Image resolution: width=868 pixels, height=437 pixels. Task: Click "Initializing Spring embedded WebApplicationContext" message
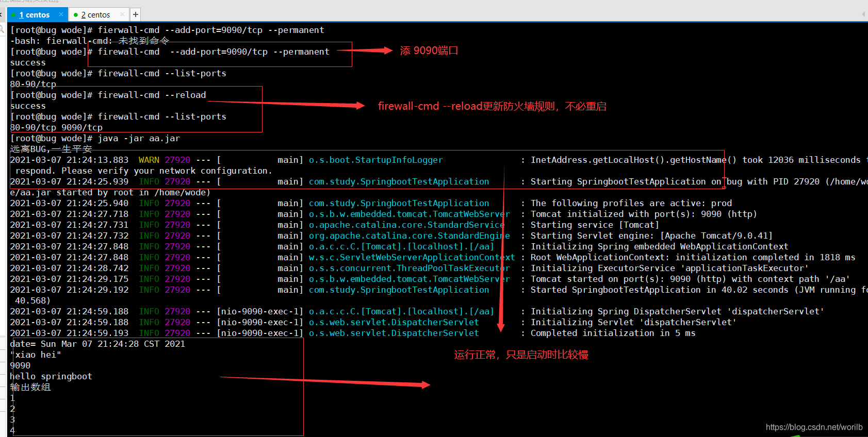click(x=659, y=246)
